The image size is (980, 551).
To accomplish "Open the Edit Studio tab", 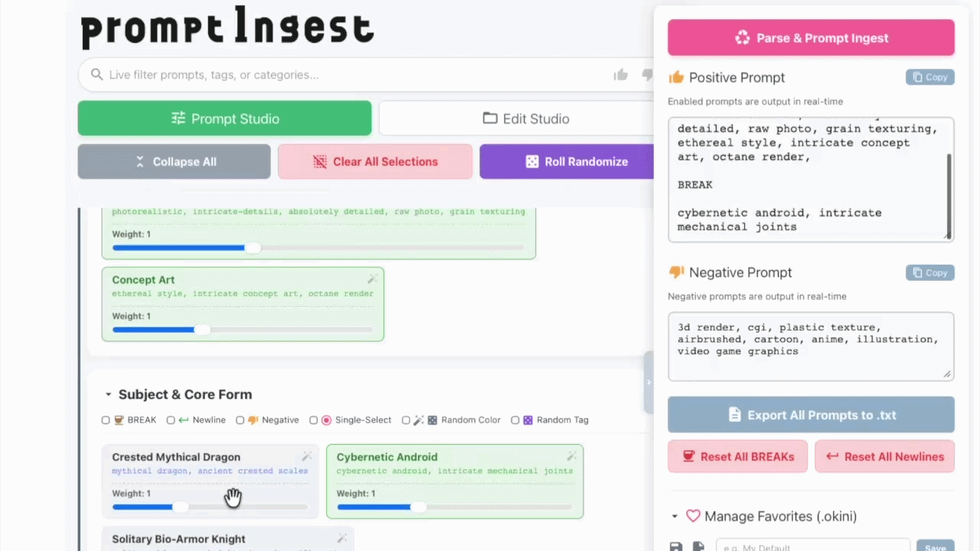I will (x=525, y=119).
